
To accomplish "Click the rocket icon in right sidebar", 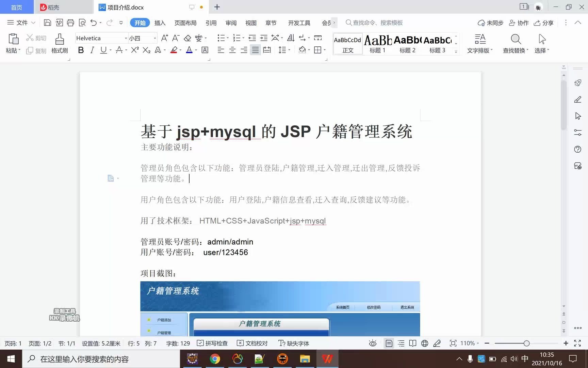I will point(578,83).
